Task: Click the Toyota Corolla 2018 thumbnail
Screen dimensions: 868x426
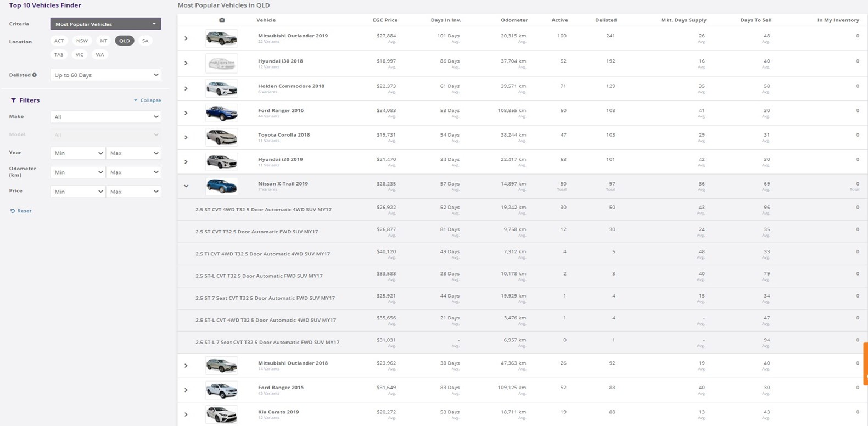Action: [222, 137]
